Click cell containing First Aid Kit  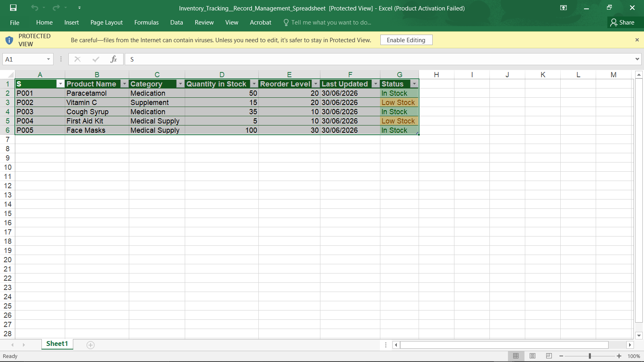97,121
